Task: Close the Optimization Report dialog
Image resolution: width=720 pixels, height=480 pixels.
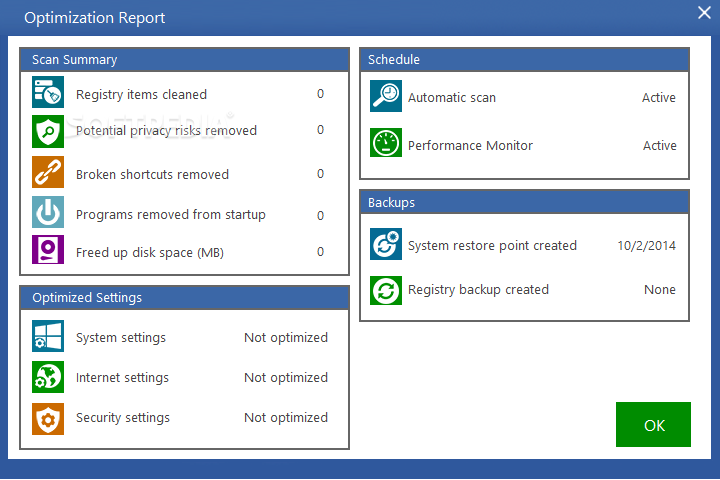Action: tap(704, 12)
